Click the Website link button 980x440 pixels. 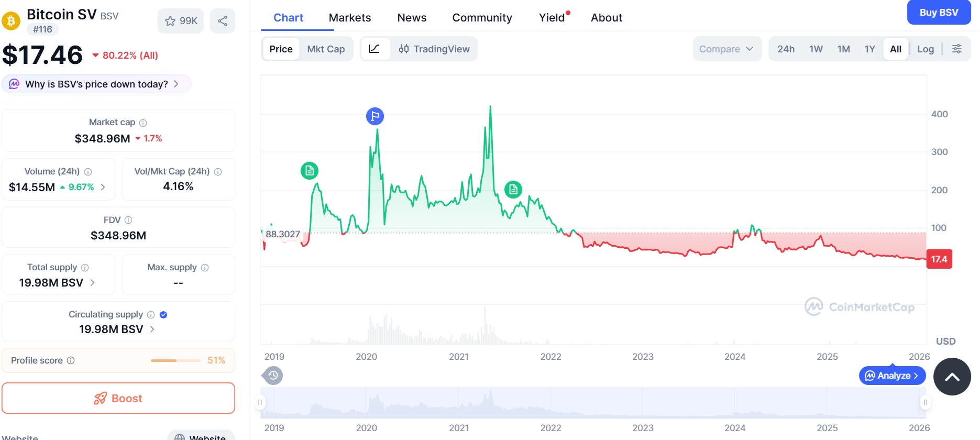point(201,436)
